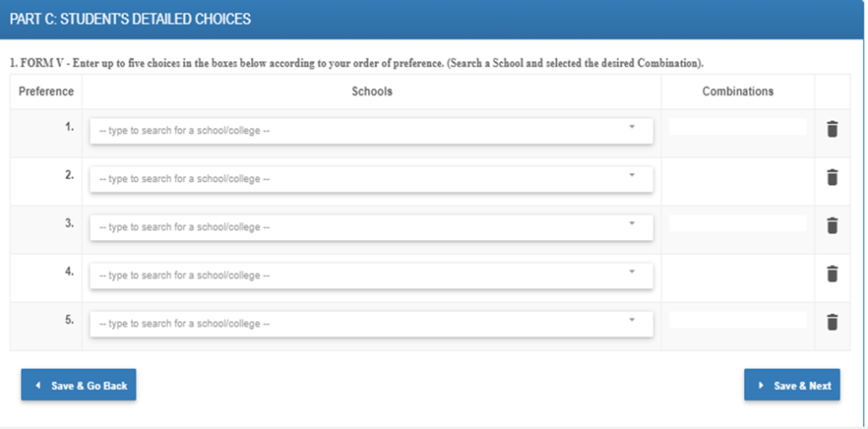Viewport: 868px width, 429px height.
Task: Select combination box in row 3
Action: [x=737, y=224]
